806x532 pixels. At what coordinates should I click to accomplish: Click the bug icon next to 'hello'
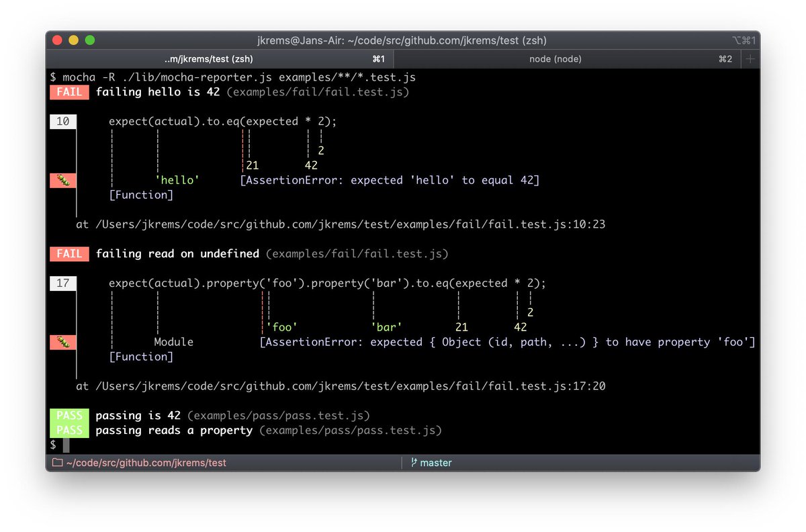[x=63, y=180]
